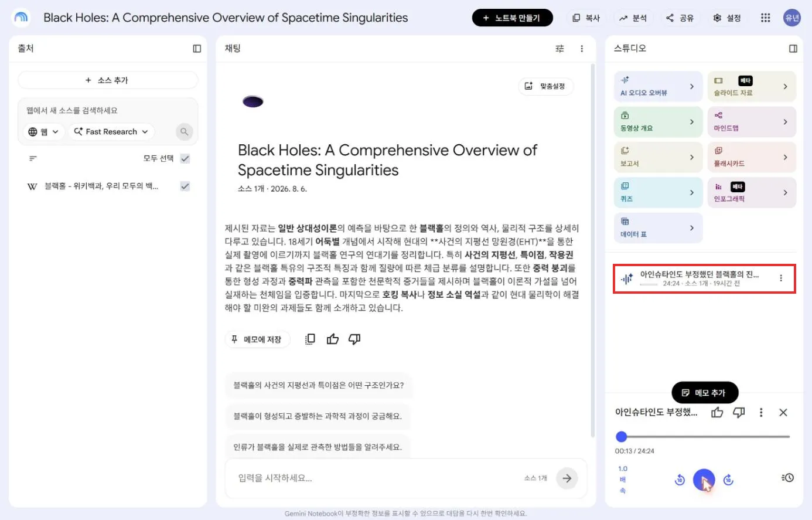Open chat settings tune icon in 채팅 header
The height and width of the screenshot is (520, 812).
pyautogui.click(x=559, y=49)
